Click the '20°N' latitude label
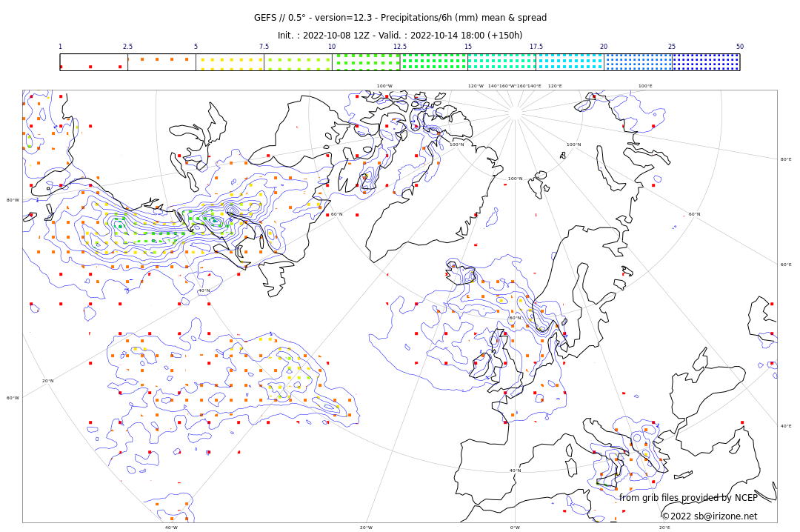This screenshot has height=532, width=800. click(x=47, y=381)
